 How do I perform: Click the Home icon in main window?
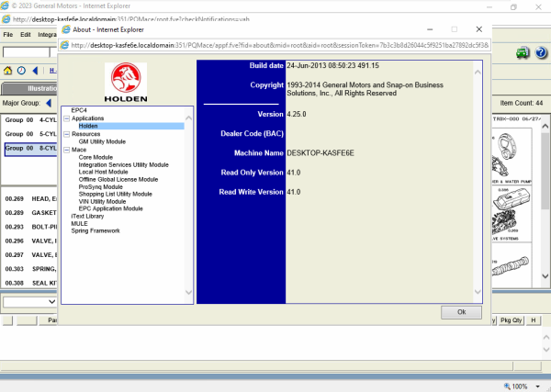point(7,71)
